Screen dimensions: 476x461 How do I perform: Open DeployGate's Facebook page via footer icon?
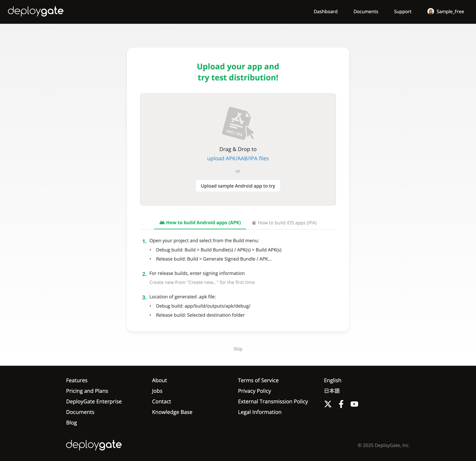[341, 404]
